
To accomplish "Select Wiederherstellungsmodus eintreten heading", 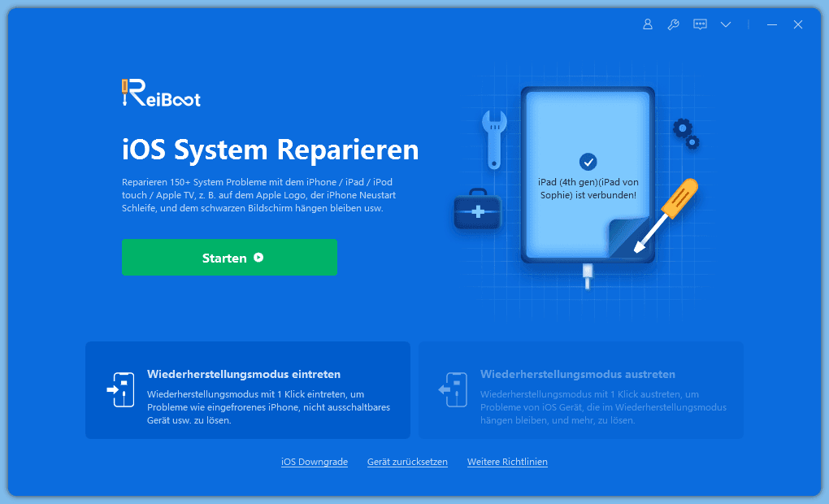I will pyautogui.click(x=243, y=375).
